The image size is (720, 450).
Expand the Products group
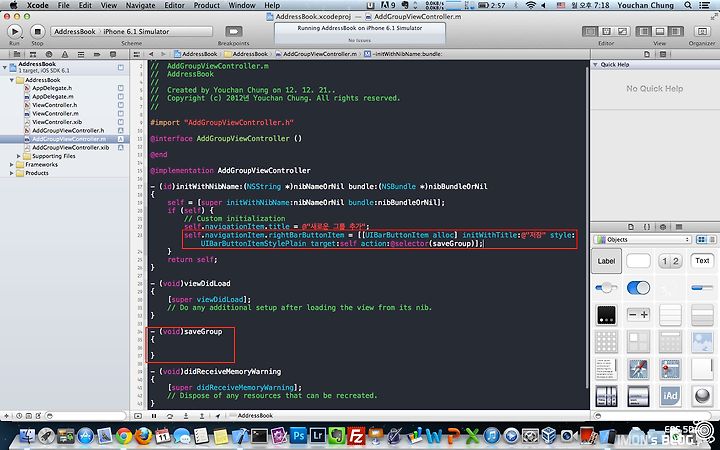(x=12, y=173)
